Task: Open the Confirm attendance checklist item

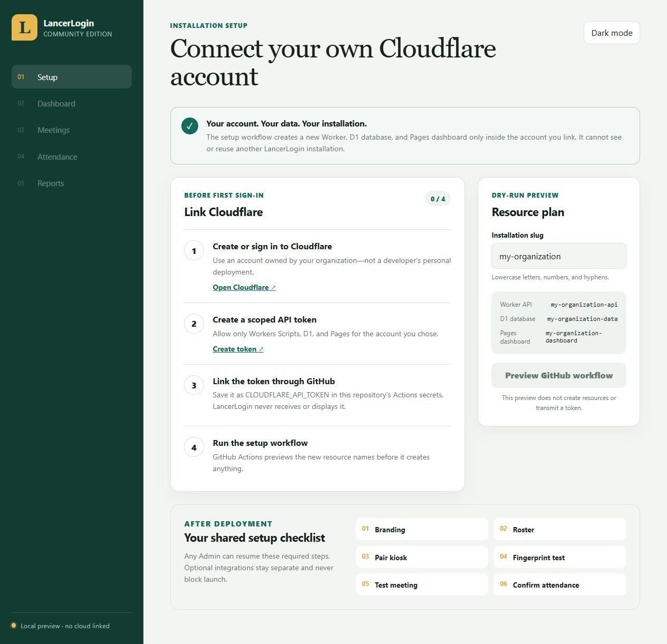Action: click(560, 584)
